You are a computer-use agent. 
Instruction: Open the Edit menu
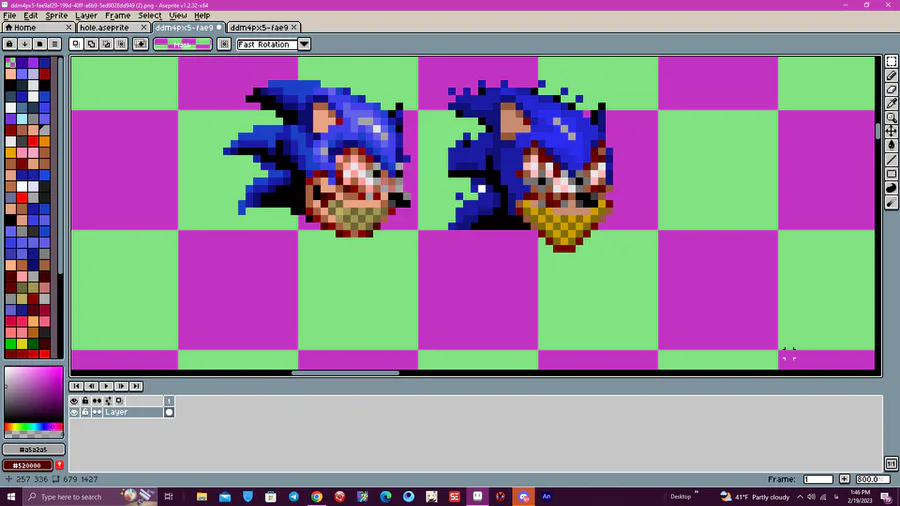pos(30,15)
